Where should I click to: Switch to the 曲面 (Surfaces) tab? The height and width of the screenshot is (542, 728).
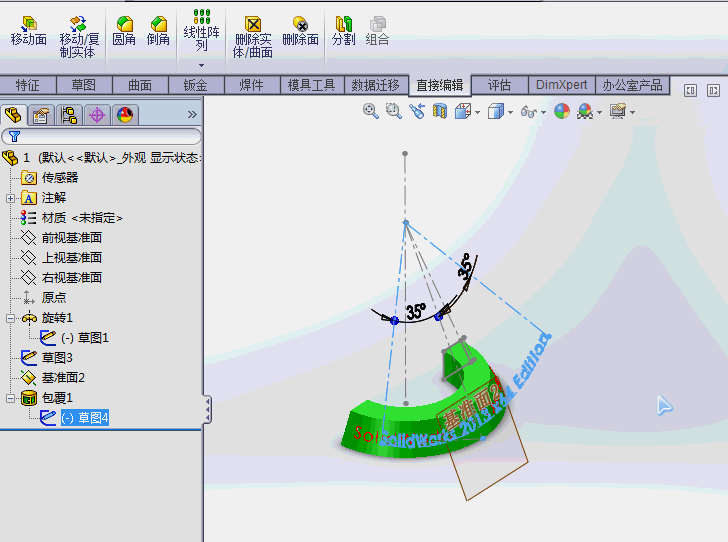click(140, 85)
